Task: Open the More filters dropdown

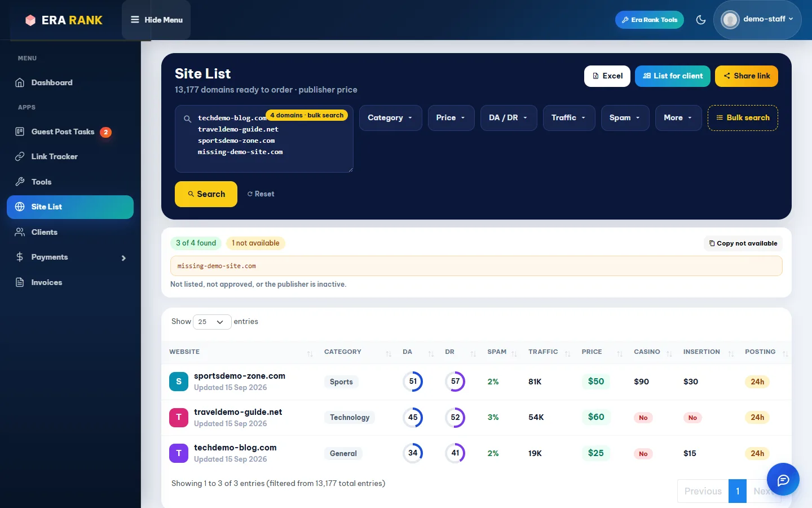Action: 678,118
